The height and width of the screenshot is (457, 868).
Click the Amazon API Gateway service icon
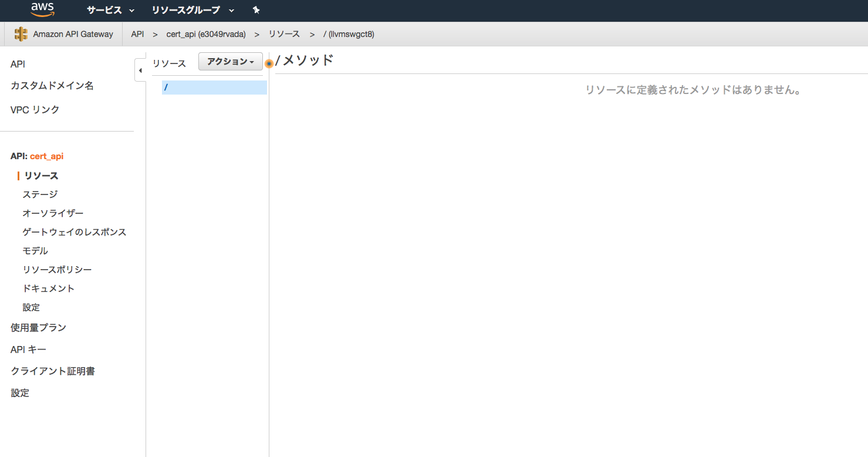click(21, 34)
